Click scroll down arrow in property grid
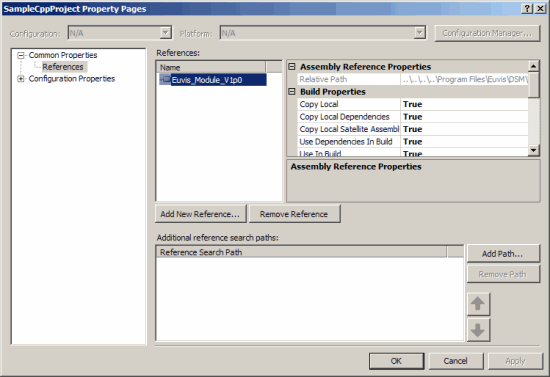 coord(534,150)
